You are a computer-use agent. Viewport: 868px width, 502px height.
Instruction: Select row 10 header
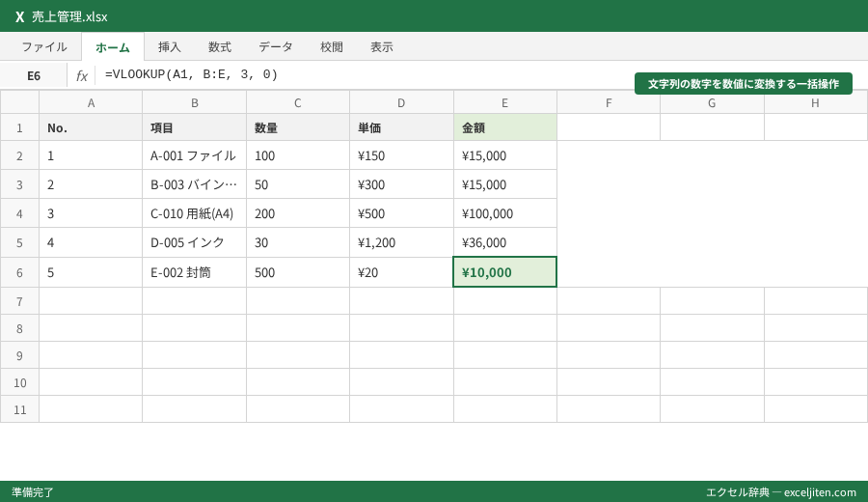pos(19,382)
